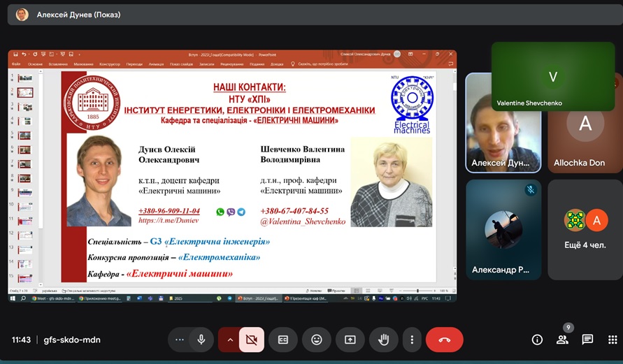Select slide 5 thumbnail in PowerPoint panel
The height and width of the screenshot is (364, 623).
pyautogui.click(x=25, y=136)
